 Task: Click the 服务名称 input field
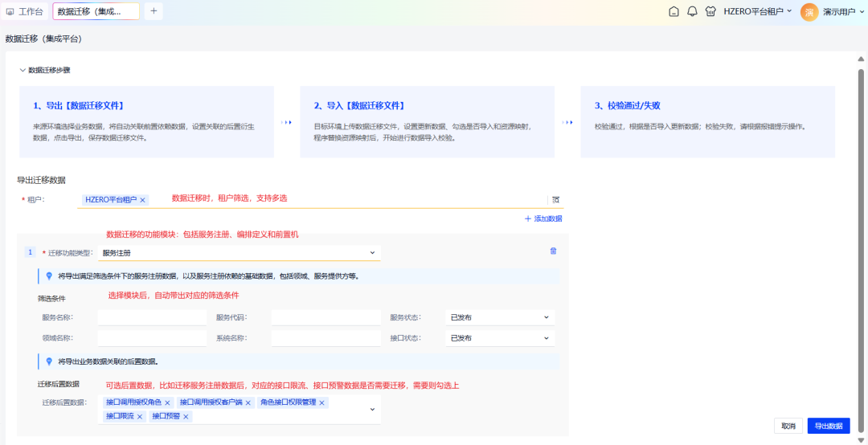click(152, 317)
